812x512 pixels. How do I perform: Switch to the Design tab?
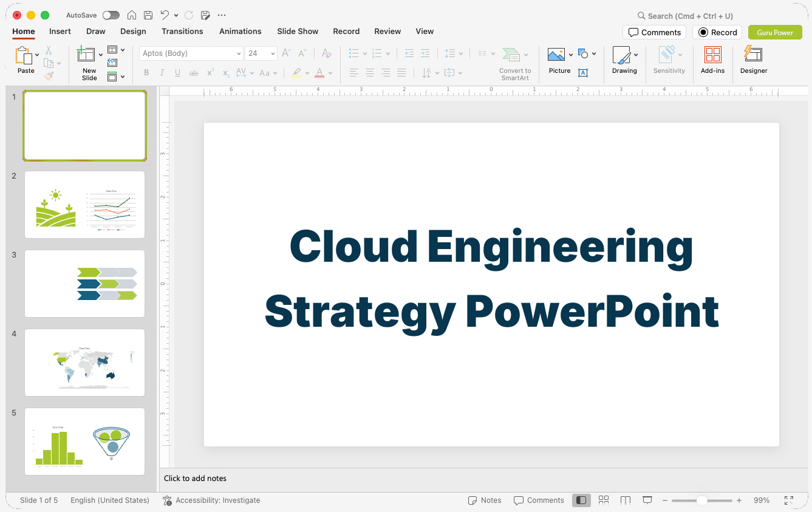(133, 31)
